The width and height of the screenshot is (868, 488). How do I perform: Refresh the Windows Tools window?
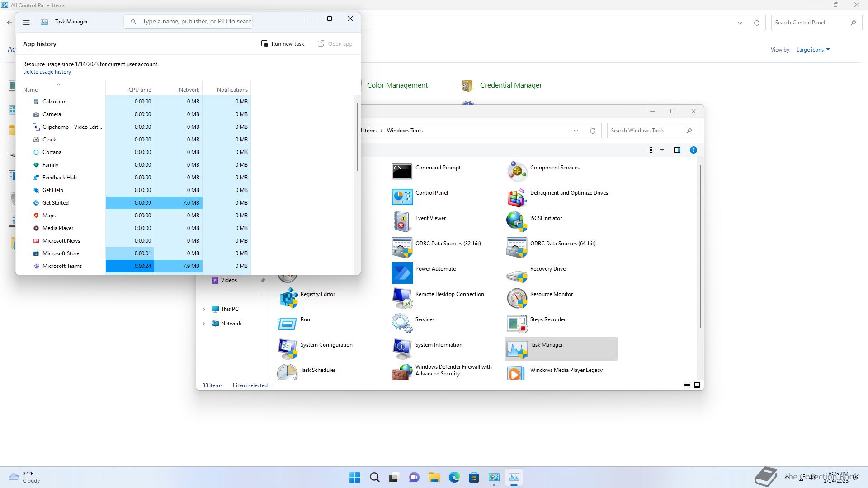point(593,131)
